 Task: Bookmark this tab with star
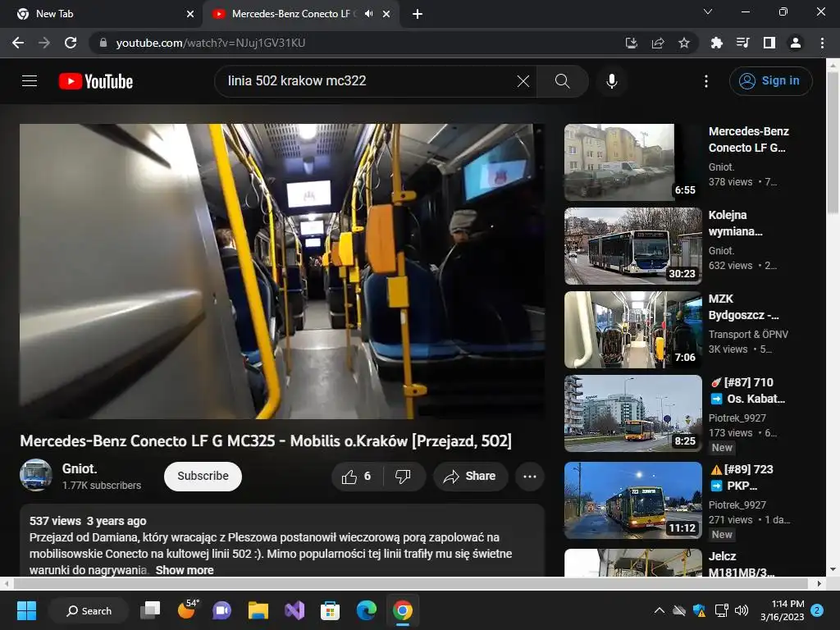684,43
